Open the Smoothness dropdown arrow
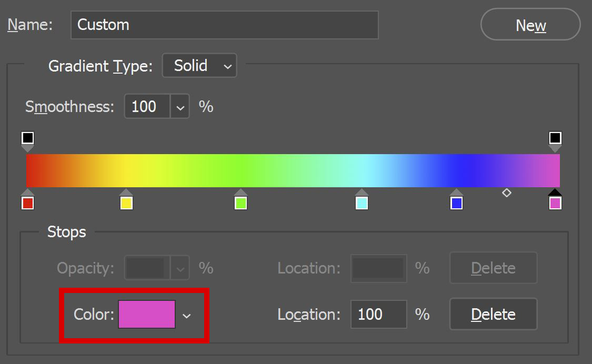The image size is (592, 364). (181, 106)
